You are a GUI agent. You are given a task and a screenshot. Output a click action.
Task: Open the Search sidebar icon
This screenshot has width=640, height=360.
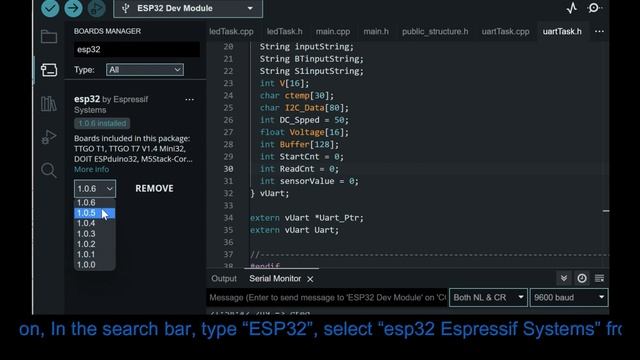[49, 170]
